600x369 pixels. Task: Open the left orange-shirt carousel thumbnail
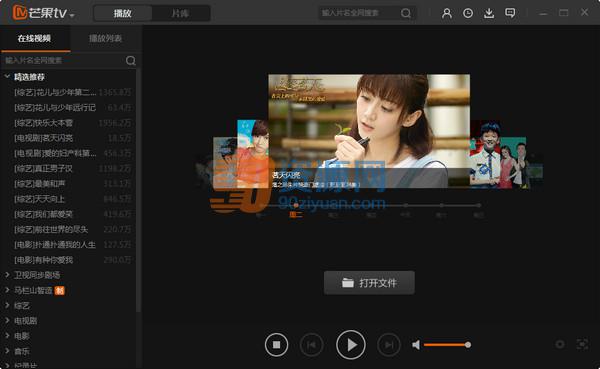pyautogui.click(x=253, y=154)
